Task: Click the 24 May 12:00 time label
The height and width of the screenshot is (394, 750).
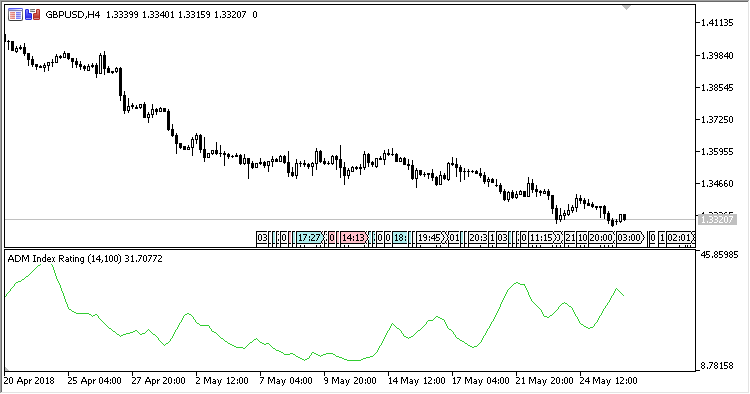Action: [x=608, y=381]
